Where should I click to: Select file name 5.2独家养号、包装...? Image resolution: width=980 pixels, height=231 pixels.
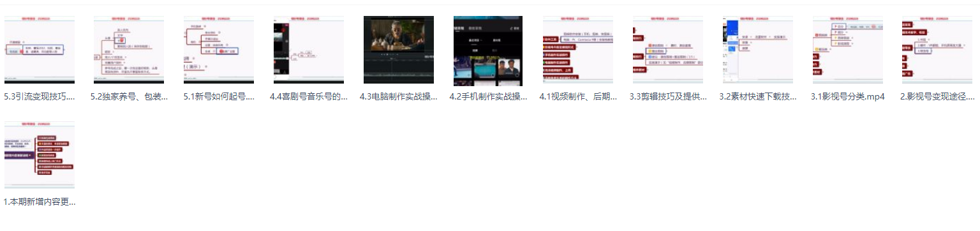pos(130,97)
